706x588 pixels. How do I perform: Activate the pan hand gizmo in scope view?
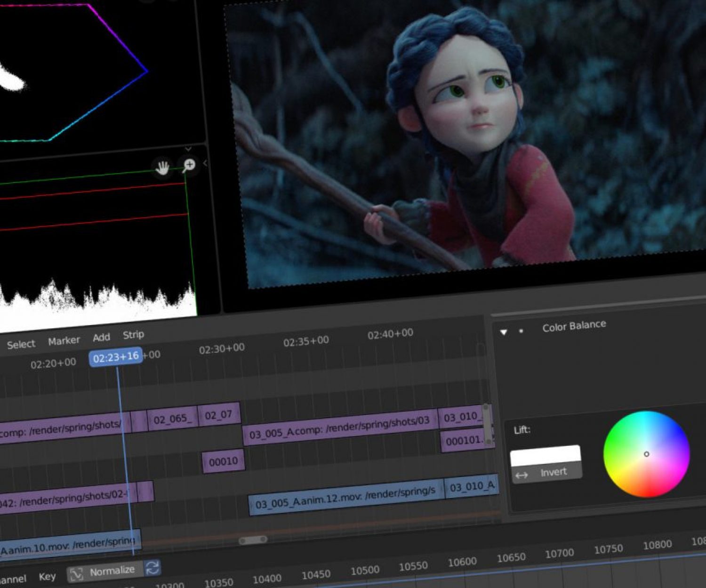pos(162,167)
